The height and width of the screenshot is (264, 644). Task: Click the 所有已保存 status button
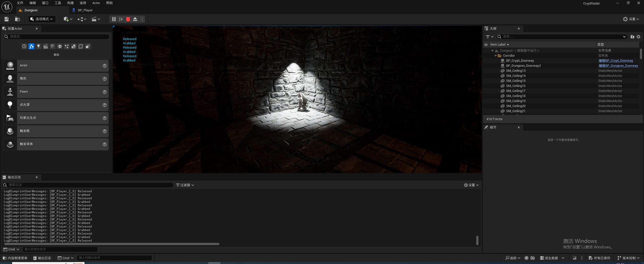tap(599, 258)
